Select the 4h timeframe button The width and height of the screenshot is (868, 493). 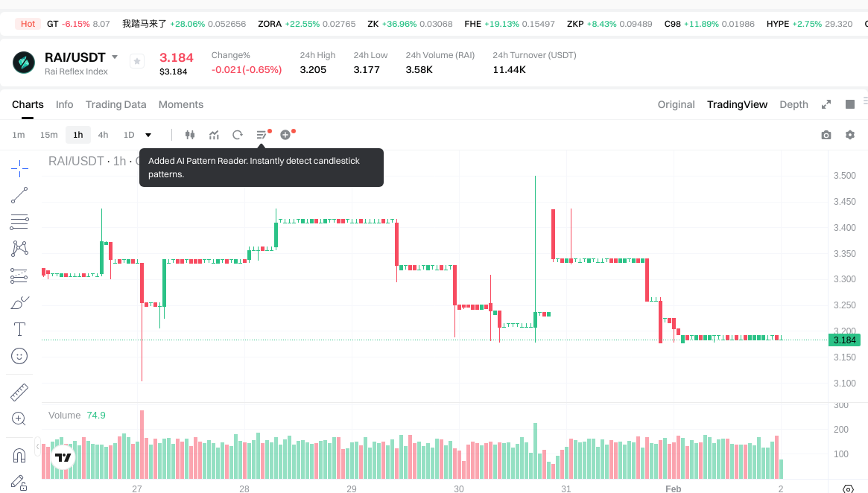coord(103,135)
